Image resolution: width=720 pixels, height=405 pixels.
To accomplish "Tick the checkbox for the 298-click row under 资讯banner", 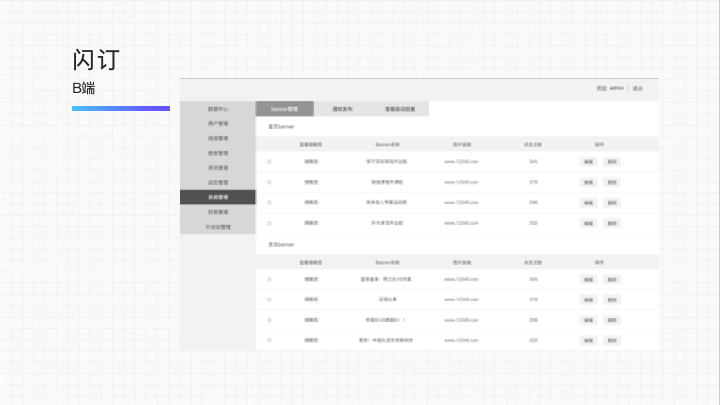I will (270, 320).
